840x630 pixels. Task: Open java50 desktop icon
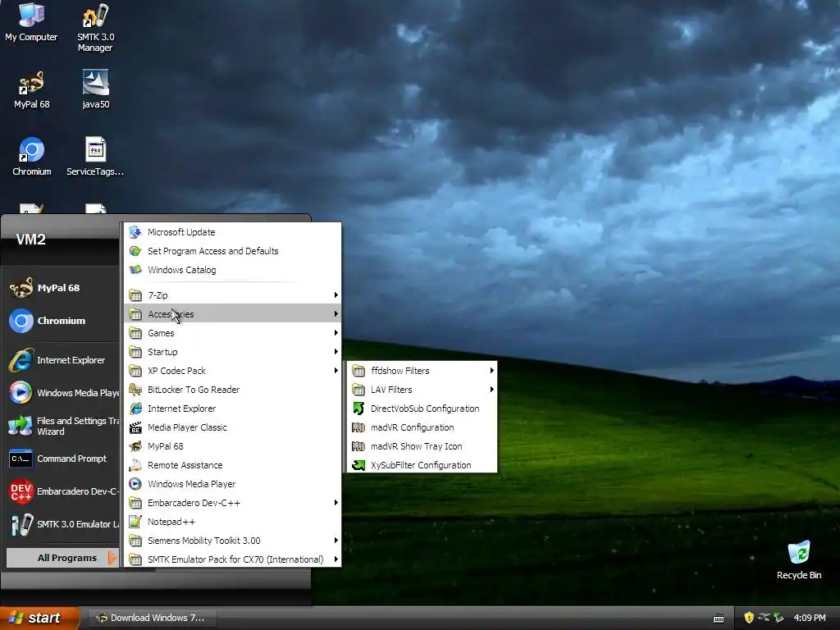pos(95,90)
